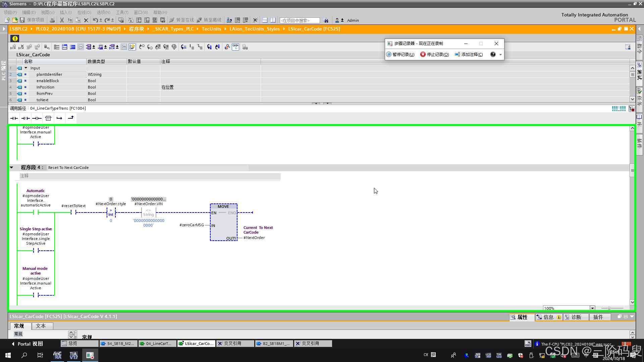Click 添加注释 in the step recorder
Image resolution: width=644 pixels, height=362 pixels.
pos(469,54)
